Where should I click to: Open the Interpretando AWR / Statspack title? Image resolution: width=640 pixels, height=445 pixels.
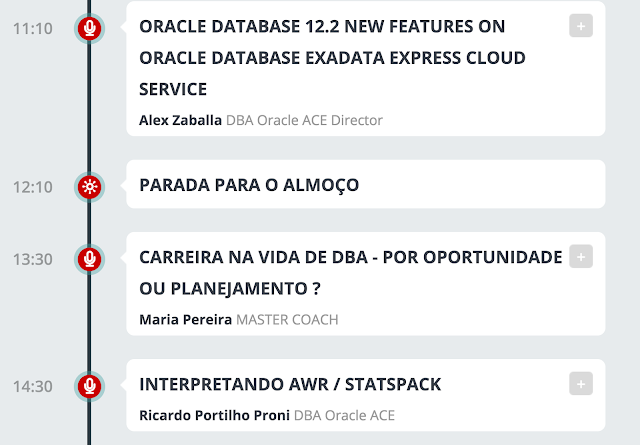click(290, 384)
